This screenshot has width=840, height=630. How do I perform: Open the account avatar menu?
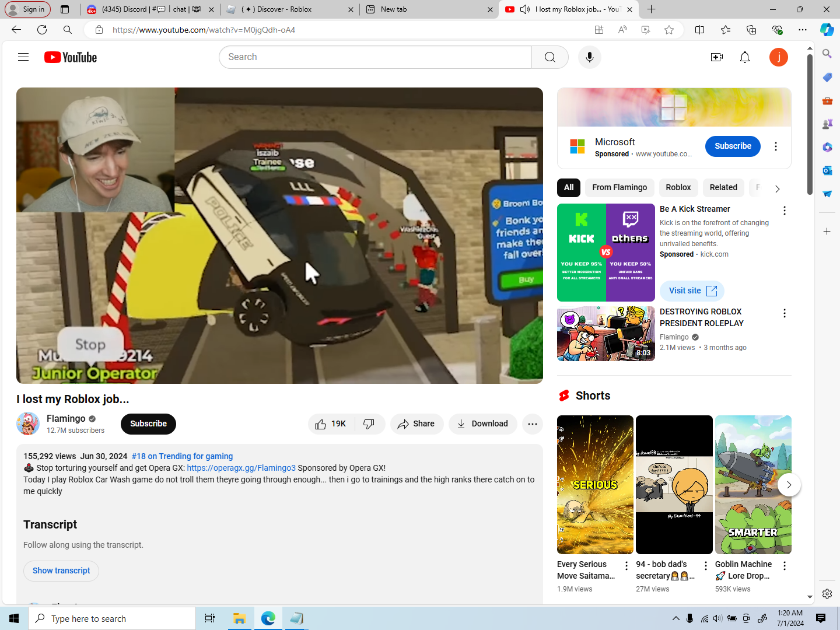coord(779,57)
